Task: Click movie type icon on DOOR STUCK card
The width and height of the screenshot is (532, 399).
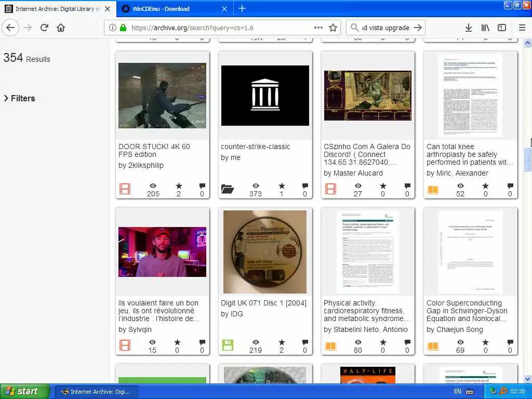Action: tap(125, 189)
